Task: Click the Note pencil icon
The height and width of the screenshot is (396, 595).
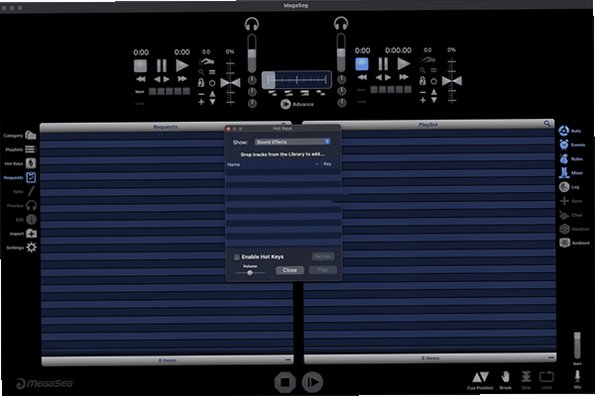Action: [31, 191]
